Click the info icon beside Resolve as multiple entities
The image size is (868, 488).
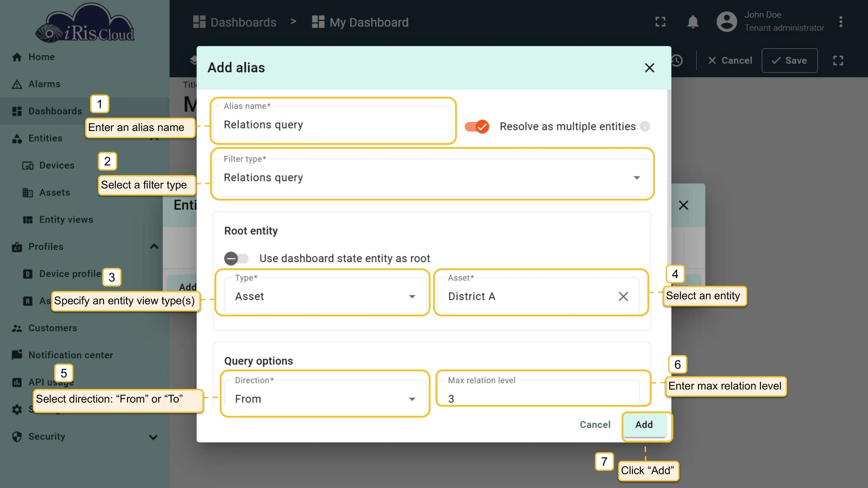pyautogui.click(x=645, y=127)
